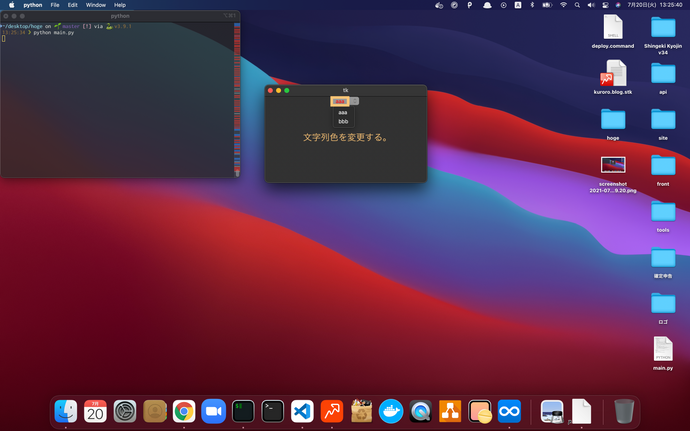
Task: Click the tk window title bar
Action: point(346,90)
